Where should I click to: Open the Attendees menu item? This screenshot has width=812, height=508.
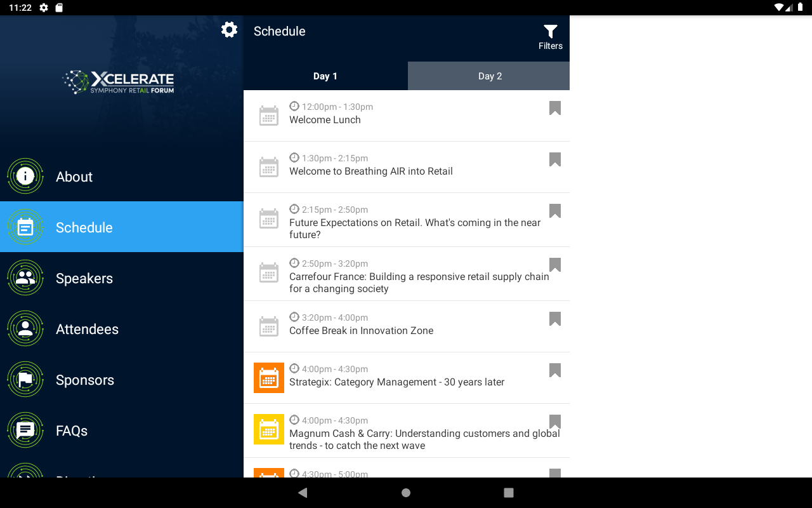[x=122, y=329]
